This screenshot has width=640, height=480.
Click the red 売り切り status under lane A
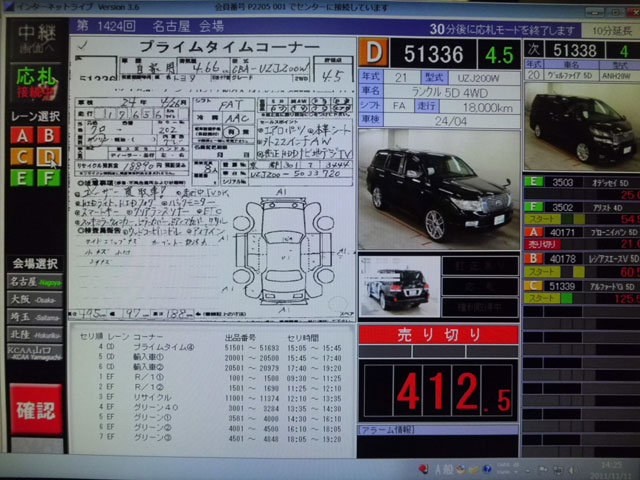542,244
